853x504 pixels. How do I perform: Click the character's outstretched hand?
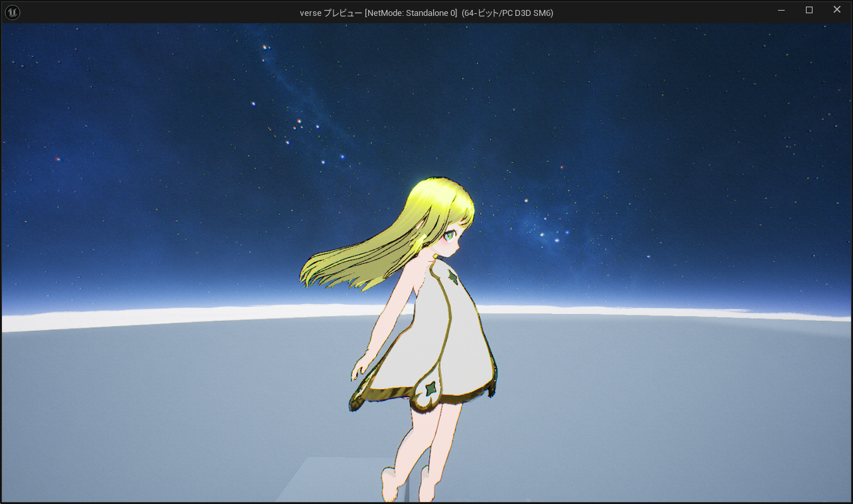click(360, 367)
